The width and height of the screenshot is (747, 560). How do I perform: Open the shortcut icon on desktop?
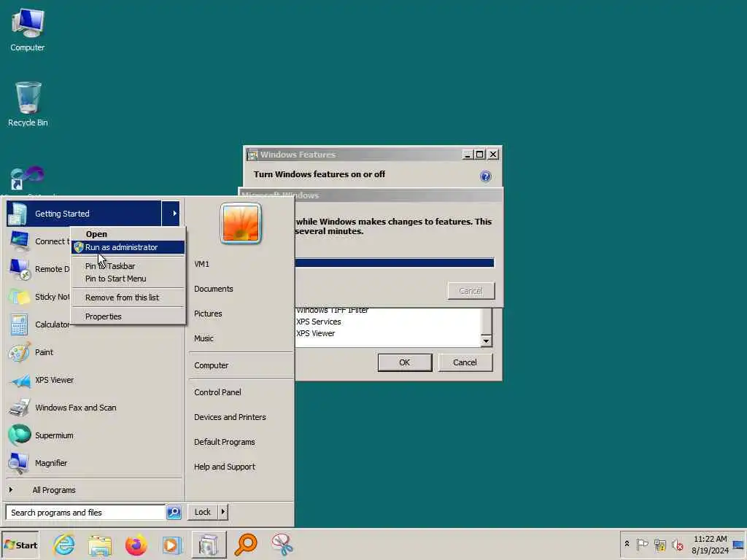point(28,177)
